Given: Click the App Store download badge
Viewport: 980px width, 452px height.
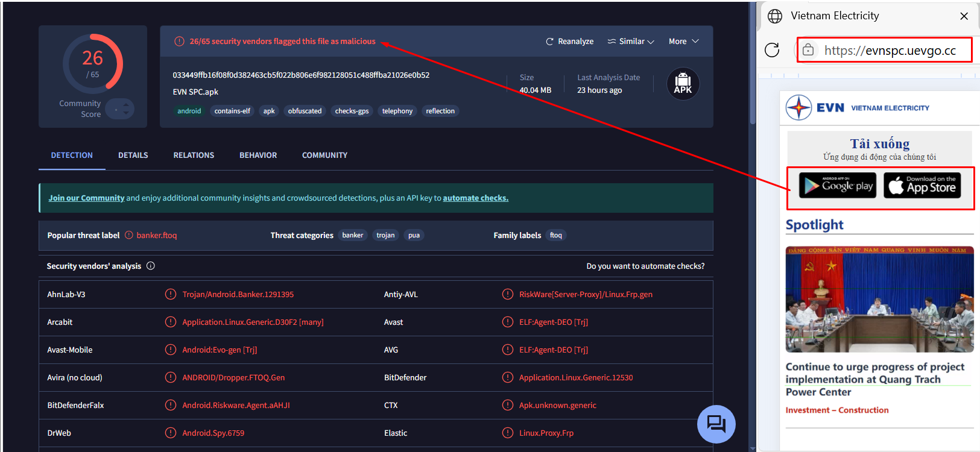Looking at the screenshot, I should coord(922,186).
